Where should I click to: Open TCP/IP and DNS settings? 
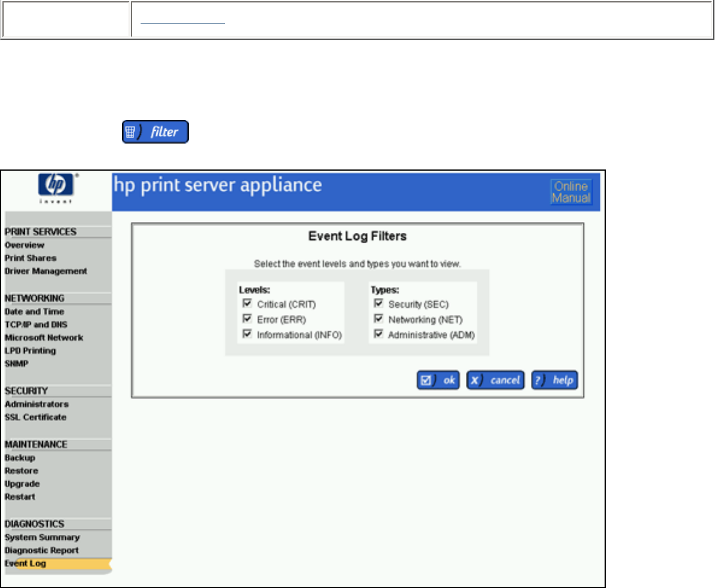coord(36,324)
